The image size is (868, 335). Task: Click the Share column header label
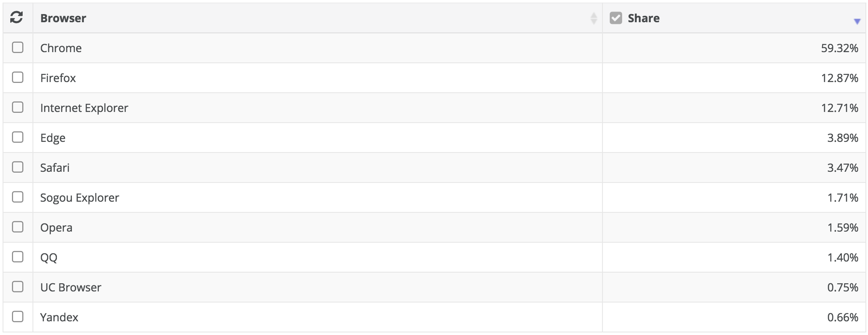click(644, 18)
